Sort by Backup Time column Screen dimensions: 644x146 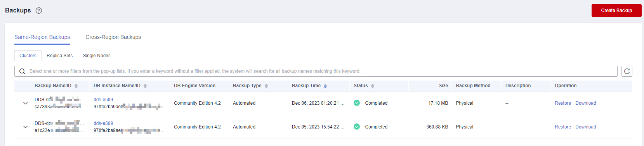click(325, 86)
